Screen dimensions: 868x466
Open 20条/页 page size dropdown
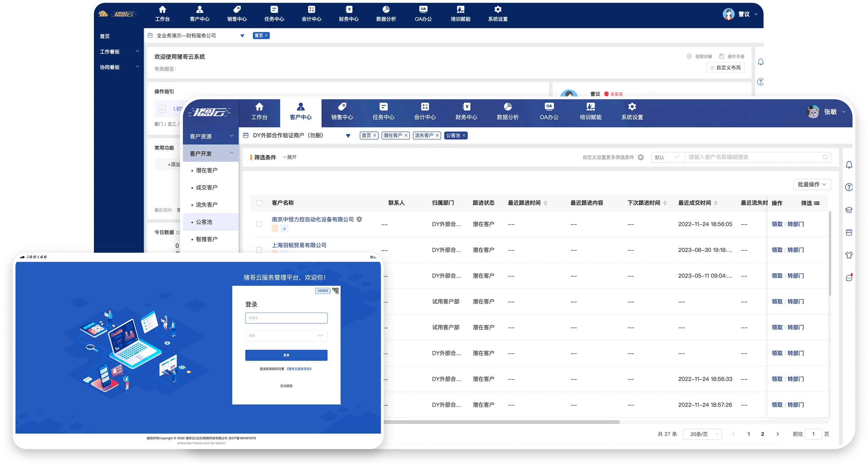(702, 434)
